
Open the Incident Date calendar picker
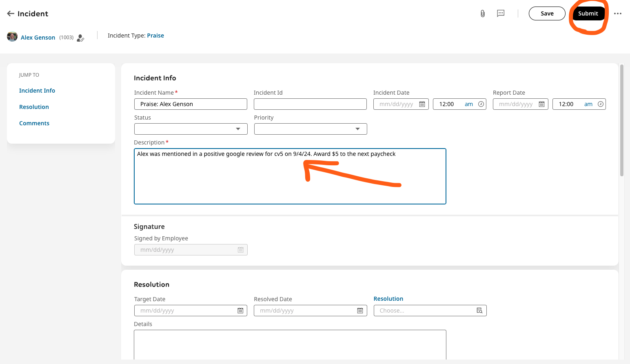pyautogui.click(x=422, y=104)
